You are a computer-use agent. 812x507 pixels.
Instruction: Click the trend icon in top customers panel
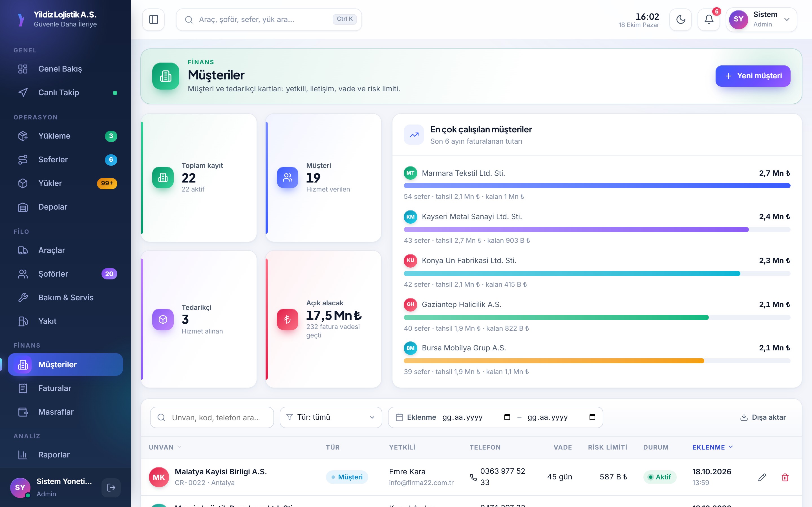tap(414, 135)
